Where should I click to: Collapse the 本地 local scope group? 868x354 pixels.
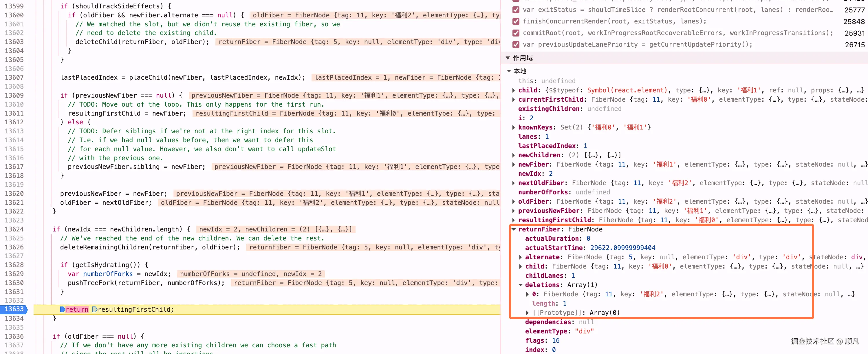pyautogui.click(x=509, y=71)
